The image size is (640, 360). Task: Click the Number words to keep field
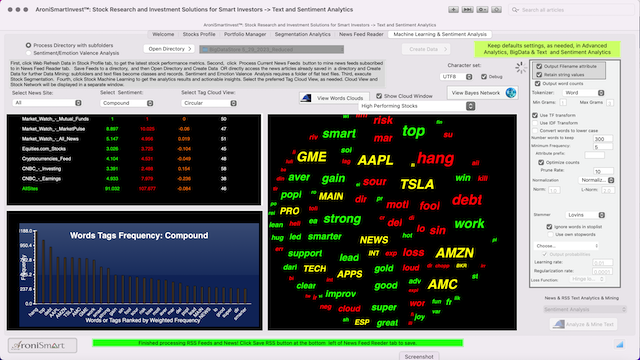[x=603, y=139]
